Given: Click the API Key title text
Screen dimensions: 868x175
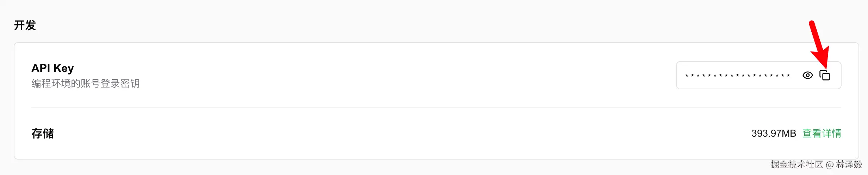Looking at the screenshot, I should coord(52,68).
